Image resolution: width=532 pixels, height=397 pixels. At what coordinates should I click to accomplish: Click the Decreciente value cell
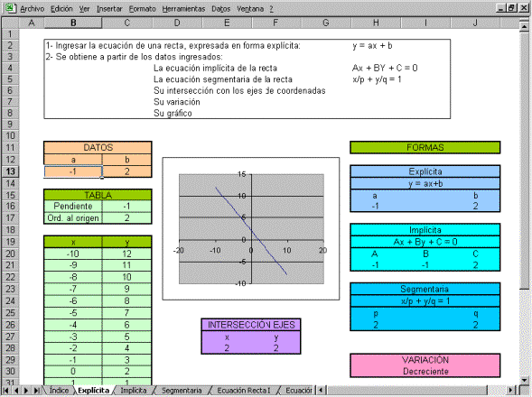425,371
